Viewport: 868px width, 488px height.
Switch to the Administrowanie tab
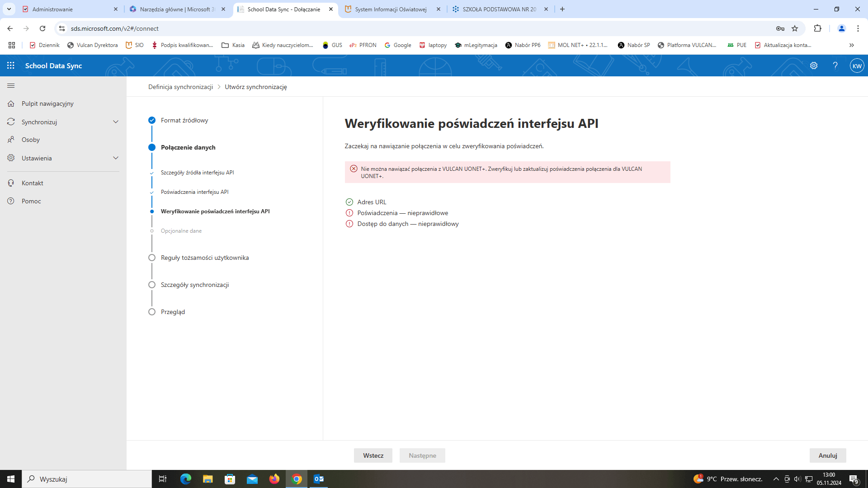[70, 9]
